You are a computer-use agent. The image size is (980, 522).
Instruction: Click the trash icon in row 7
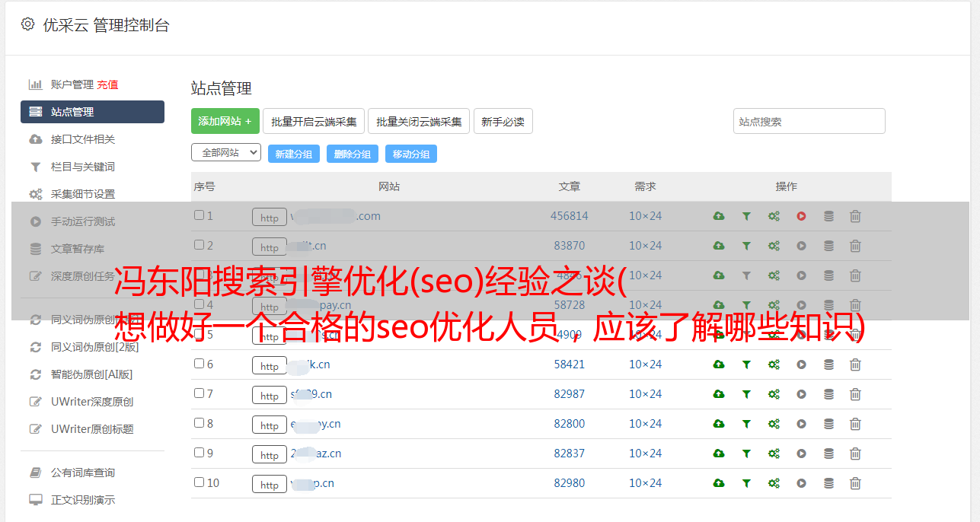[x=855, y=394]
